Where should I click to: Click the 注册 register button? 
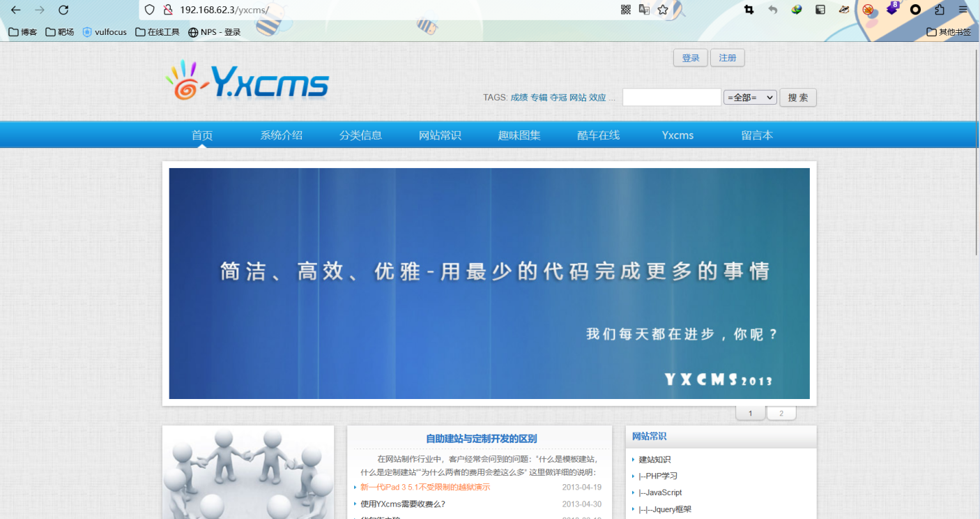[x=728, y=58]
